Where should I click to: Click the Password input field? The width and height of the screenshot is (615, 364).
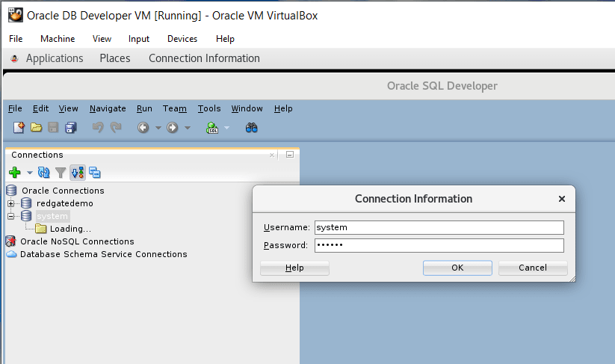click(x=439, y=246)
